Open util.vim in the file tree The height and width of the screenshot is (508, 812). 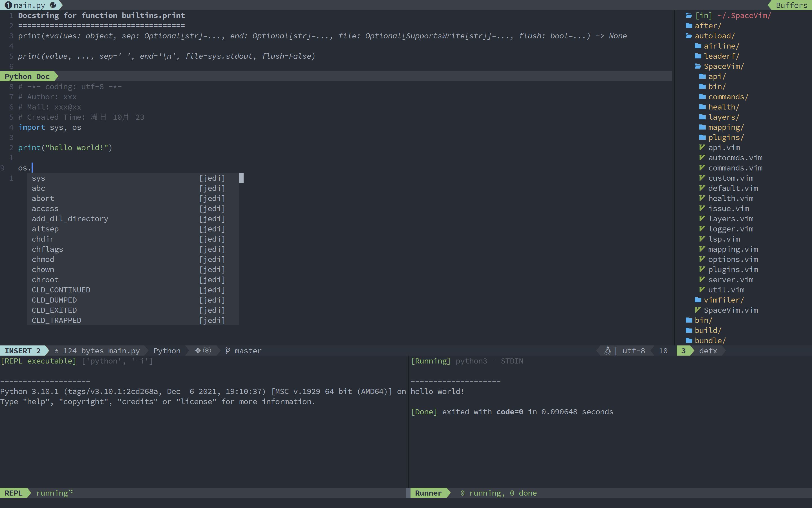coord(726,290)
